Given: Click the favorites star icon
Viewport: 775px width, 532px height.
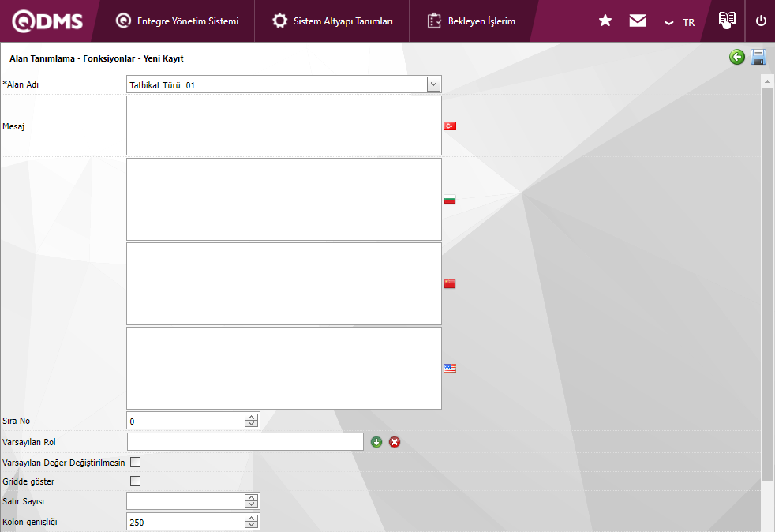Looking at the screenshot, I should click(605, 21).
